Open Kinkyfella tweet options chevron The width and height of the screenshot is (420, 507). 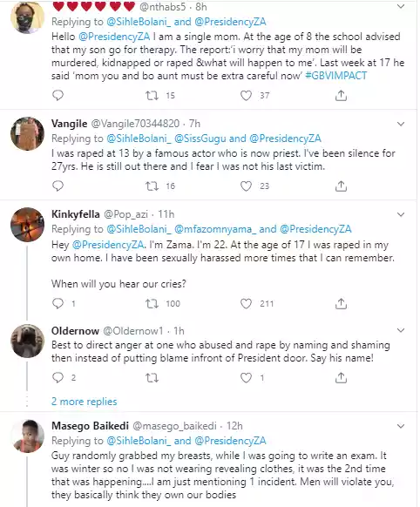coord(401,214)
